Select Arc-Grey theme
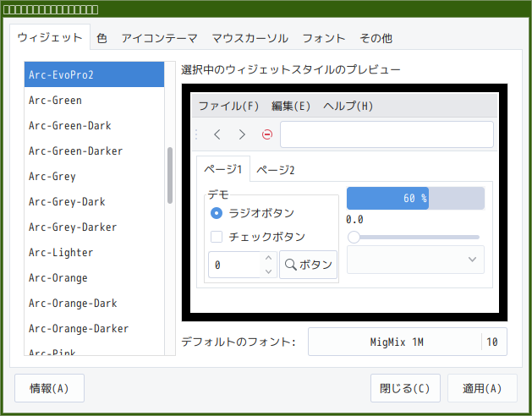The image size is (532, 416). 95,176
